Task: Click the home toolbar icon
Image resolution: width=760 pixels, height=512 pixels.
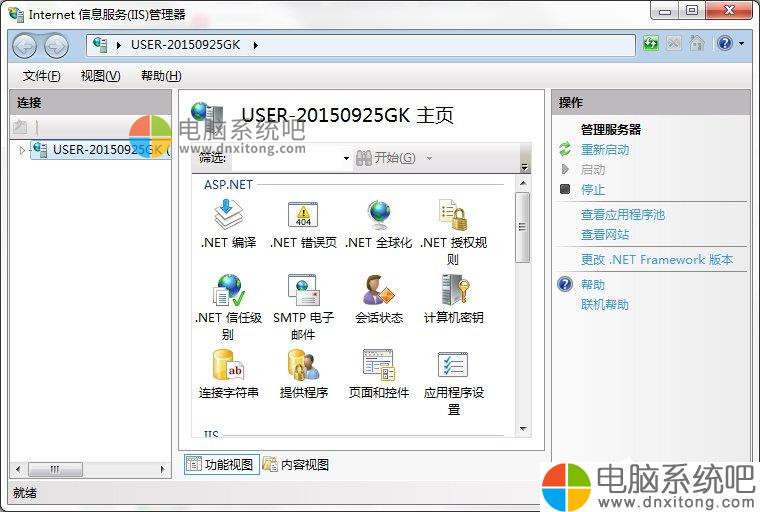Action: pos(697,44)
